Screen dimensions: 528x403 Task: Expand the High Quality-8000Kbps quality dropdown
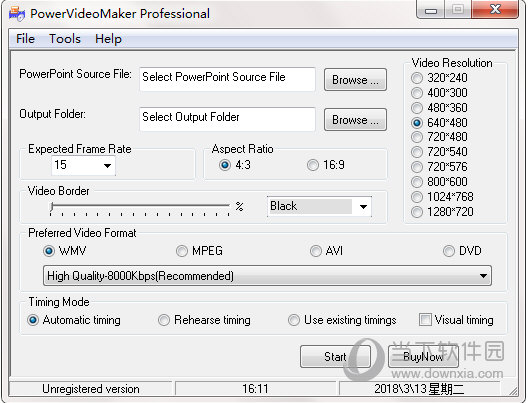[x=267, y=276]
